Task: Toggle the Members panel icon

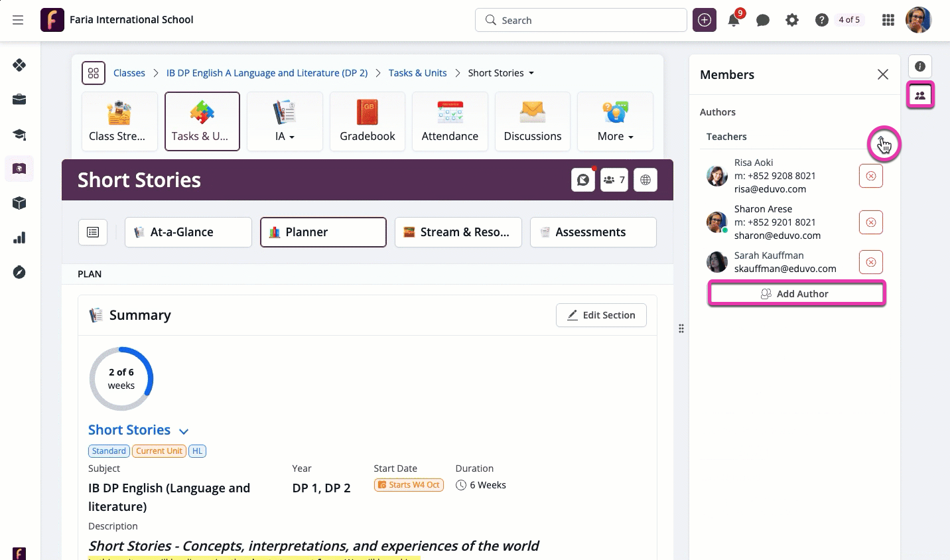Action: click(x=920, y=96)
